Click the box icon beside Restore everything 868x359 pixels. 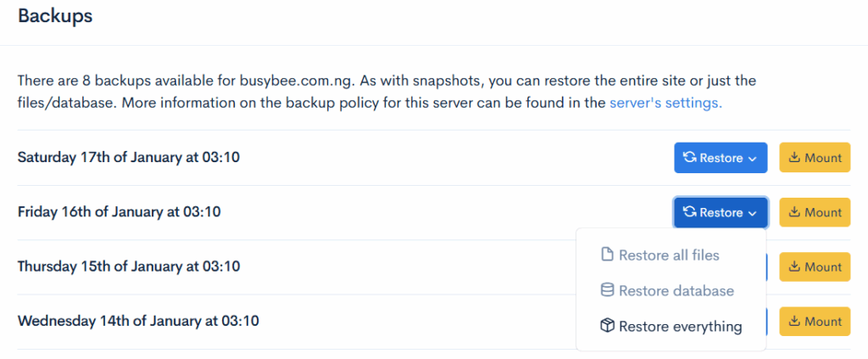click(607, 326)
